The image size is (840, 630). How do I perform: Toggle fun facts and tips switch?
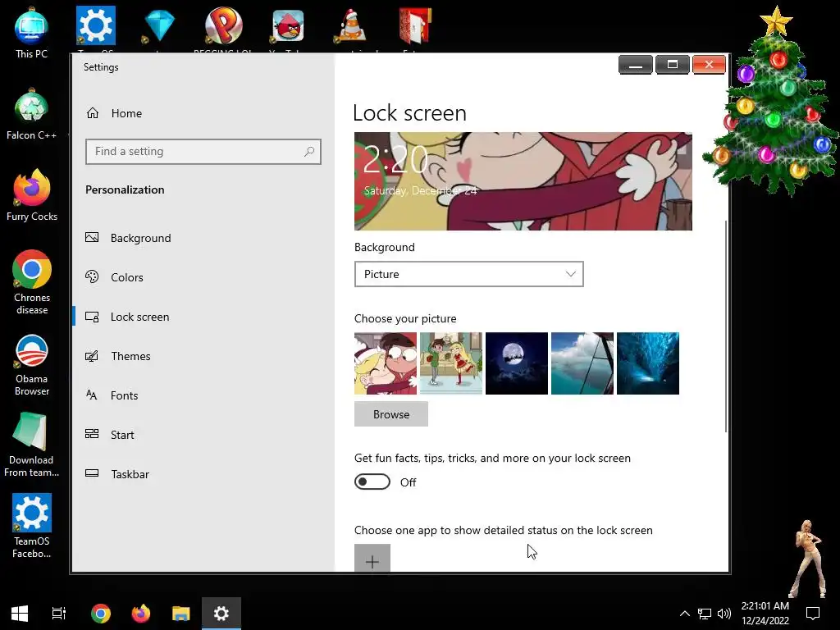pyautogui.click(x=372, y=482)
